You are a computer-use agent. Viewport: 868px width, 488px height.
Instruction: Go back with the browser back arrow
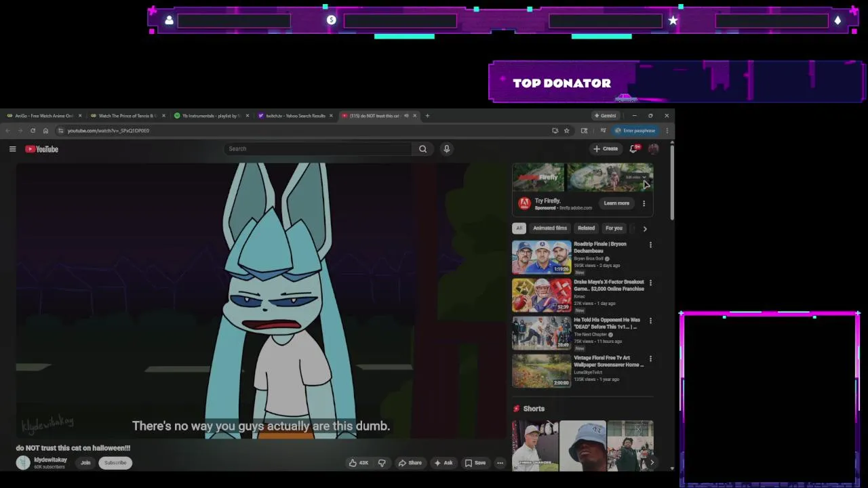coord(7,131)
